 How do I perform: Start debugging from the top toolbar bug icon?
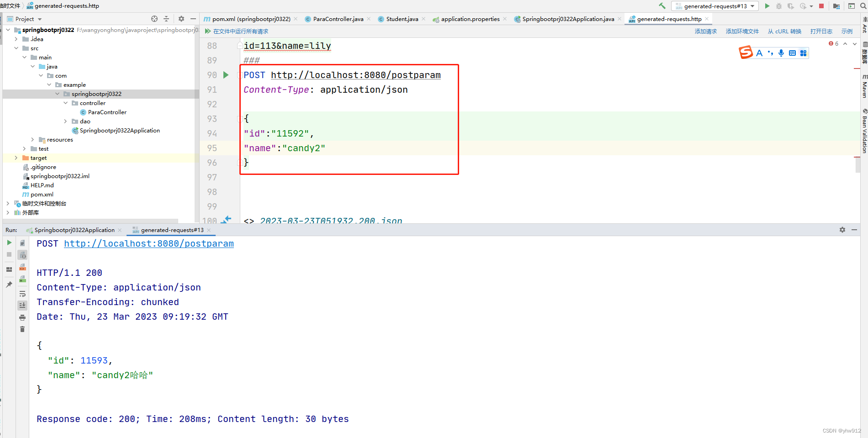coord(779,5)
